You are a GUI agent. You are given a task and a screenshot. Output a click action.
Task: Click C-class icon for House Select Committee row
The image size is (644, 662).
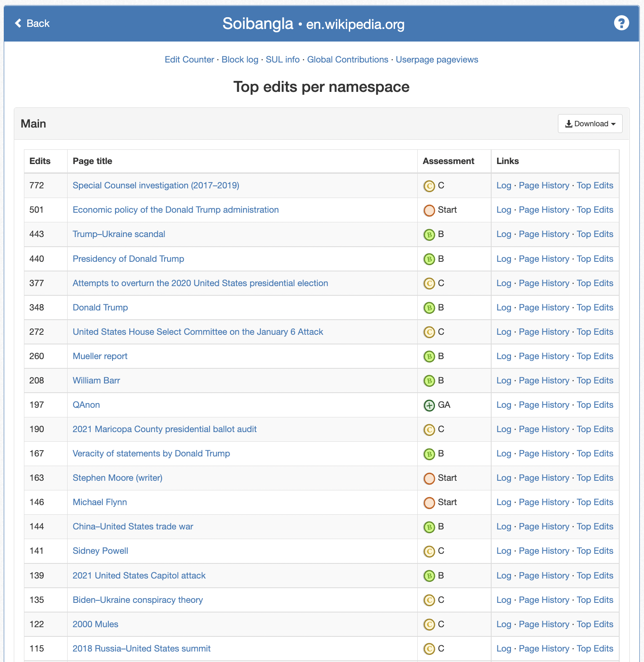point(429,332)
